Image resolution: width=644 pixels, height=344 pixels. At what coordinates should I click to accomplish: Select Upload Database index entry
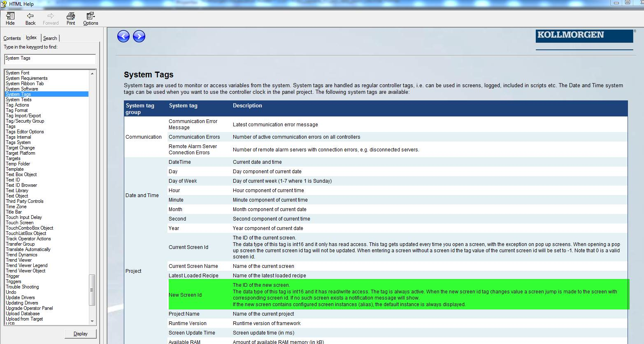(x=23, y=314)
